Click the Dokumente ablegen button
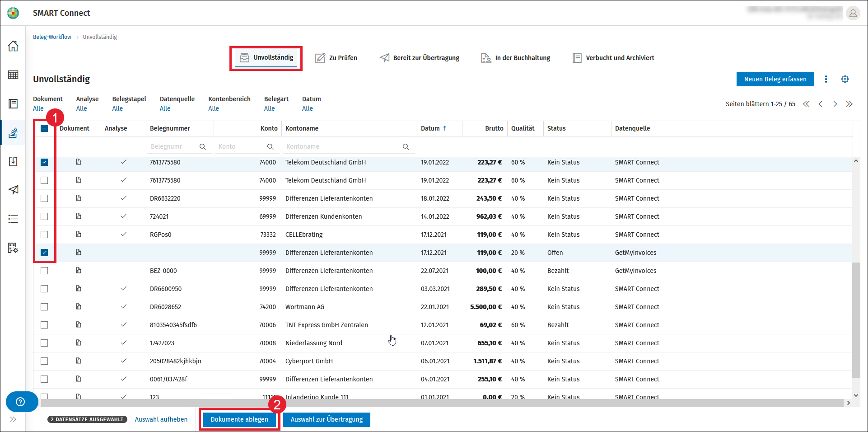This screenshot has width=868, height=432. point(239,419)
